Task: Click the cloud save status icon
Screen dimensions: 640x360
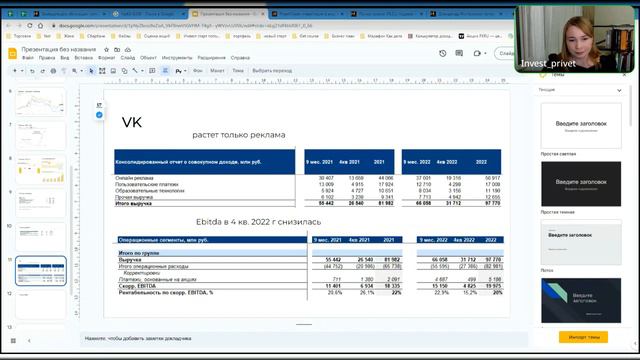Action: coord(128,50)
